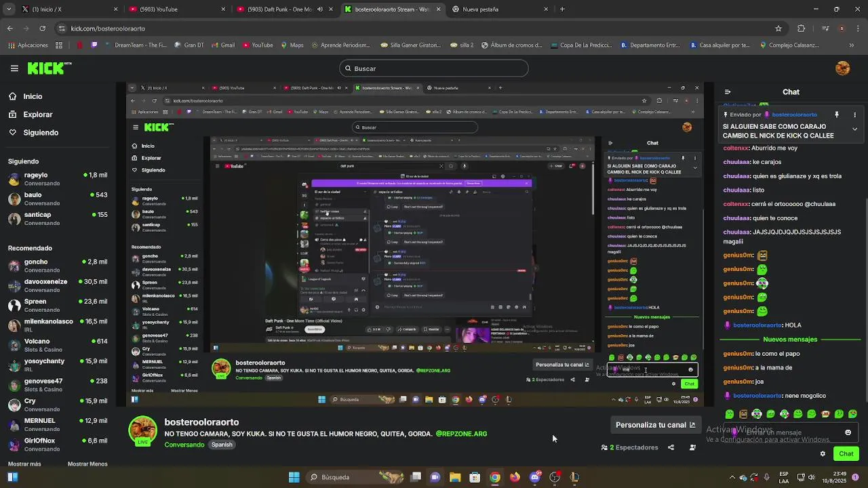Open goncho recommended channel

click(58, 266)
